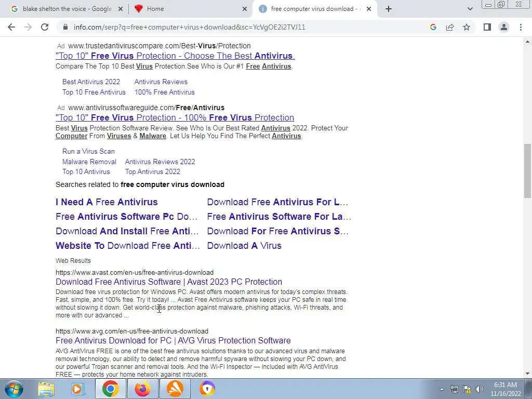532x399 pixels.
Task: Select I Need A Free Antivirus search
Action: [x=107, y=202]
